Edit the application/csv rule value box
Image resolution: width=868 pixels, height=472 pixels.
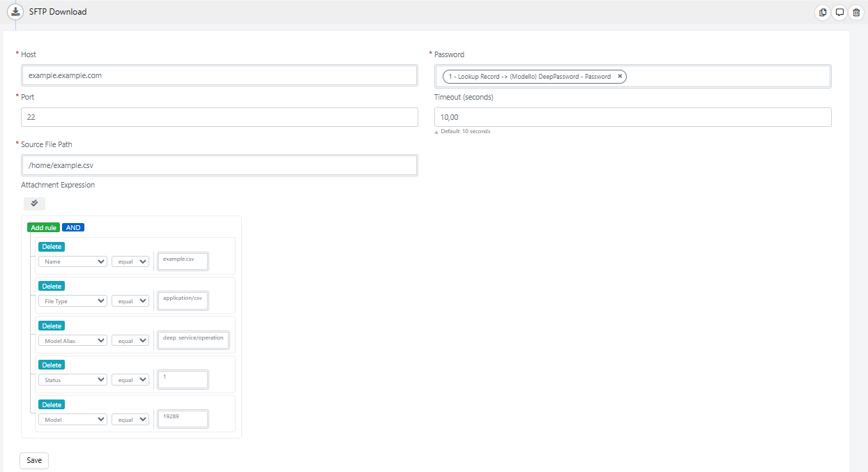pyautogui.click(x=183, y=300)
